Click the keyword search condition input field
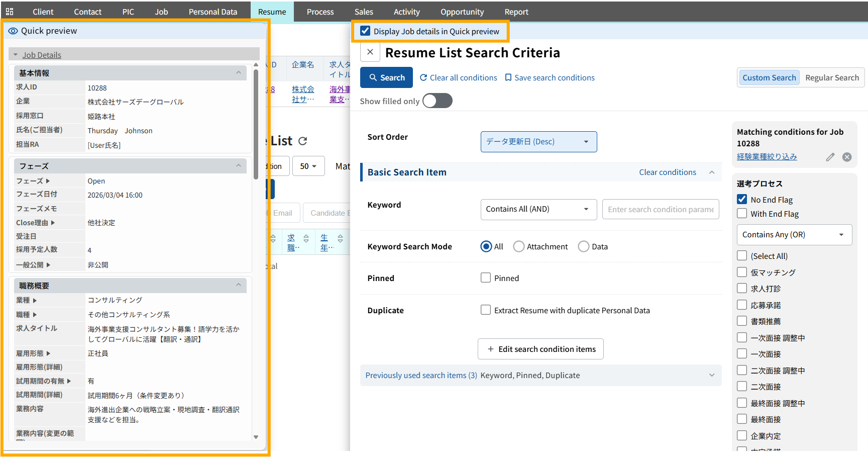 point(661,210)
